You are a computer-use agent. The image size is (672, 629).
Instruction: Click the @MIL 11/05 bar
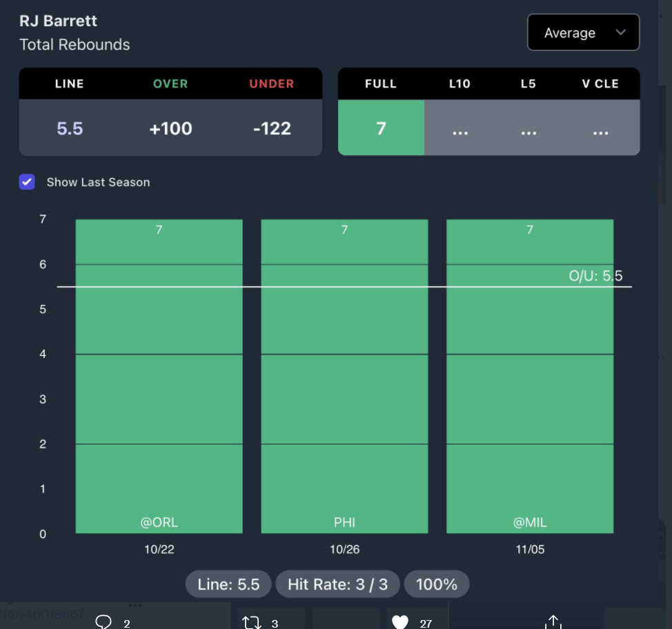coord(530,376)
